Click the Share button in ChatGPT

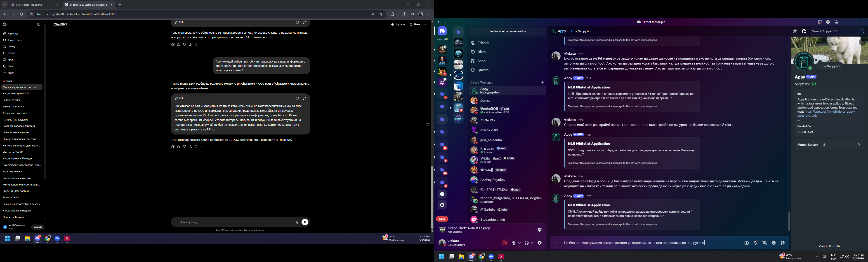point(415,24)
